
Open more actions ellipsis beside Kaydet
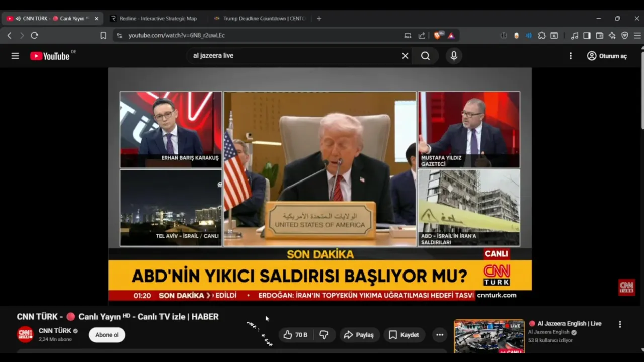440,335
